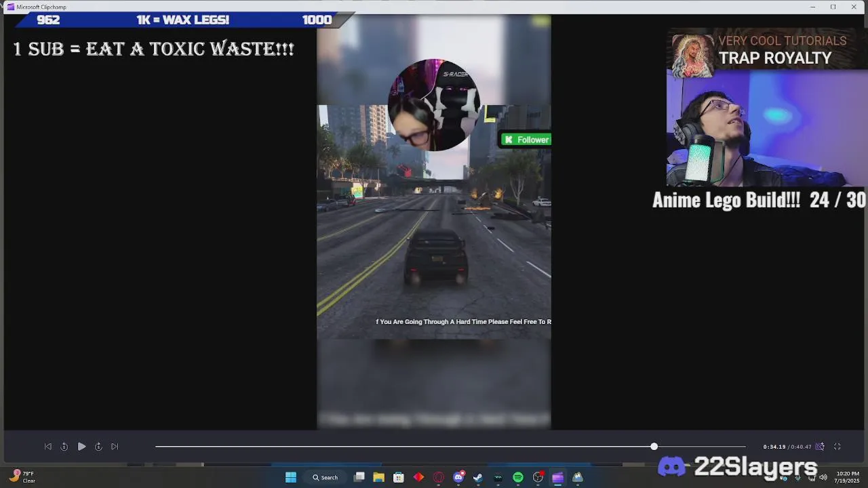This screenshot has width=868, height=488.
Task: Open the Windows Start menu
Action: [x=291, y=477]
